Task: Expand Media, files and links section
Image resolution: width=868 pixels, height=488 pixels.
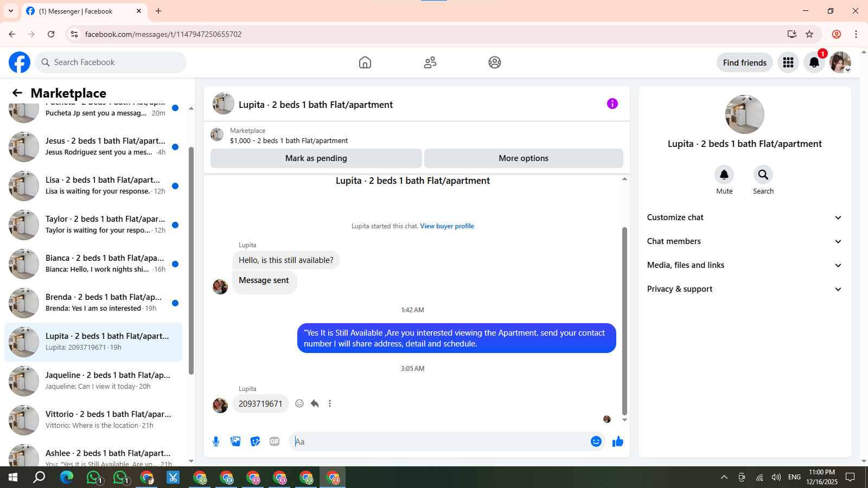Action: [744, 265]
